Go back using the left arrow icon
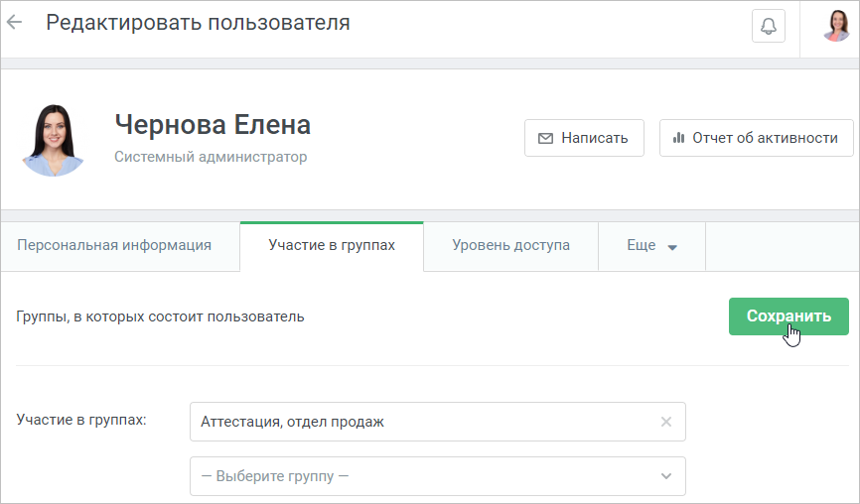 click(14, 22)
